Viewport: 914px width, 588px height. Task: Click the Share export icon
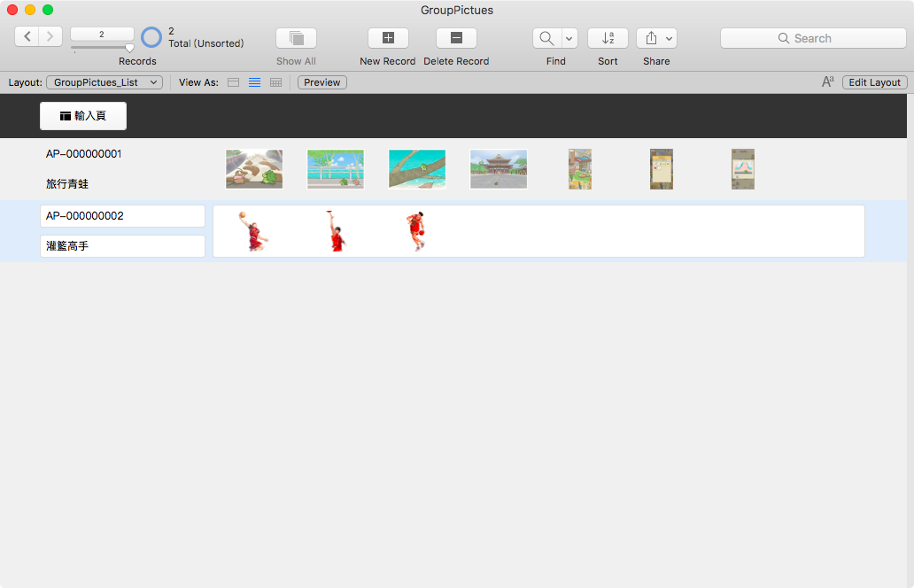click(651, 38)
